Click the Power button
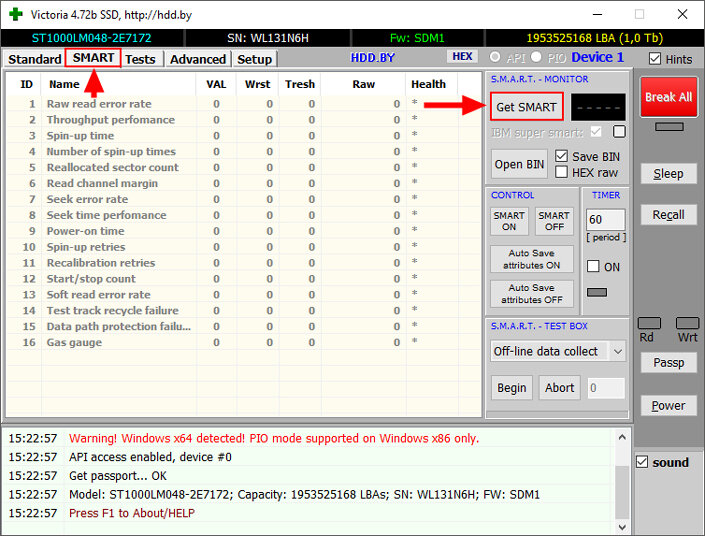Image resolution: width=705 pixels, height=536 pixels. click(x=669, y=406)
